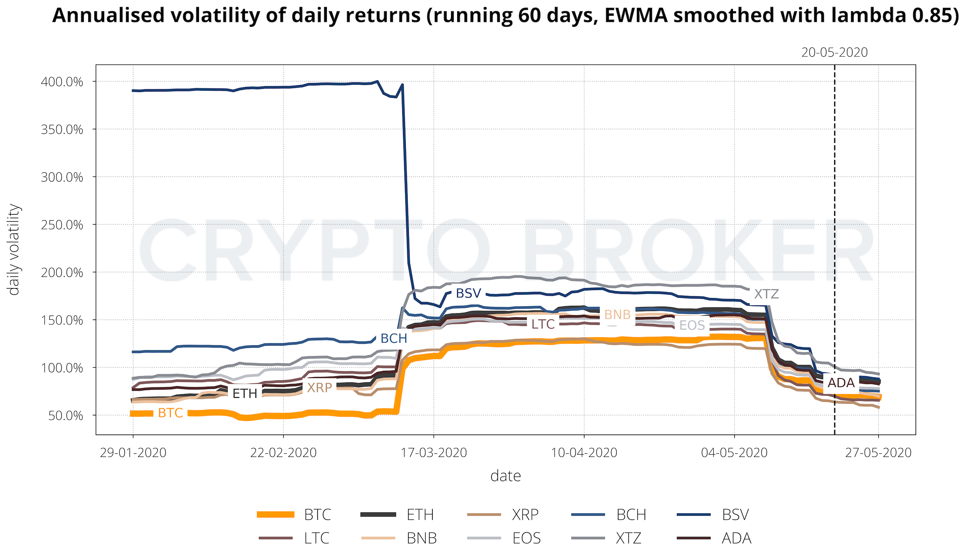Click the LTC legend entry text
The height and width of the screenshot is (560, 966).
(x=316, y=538)
